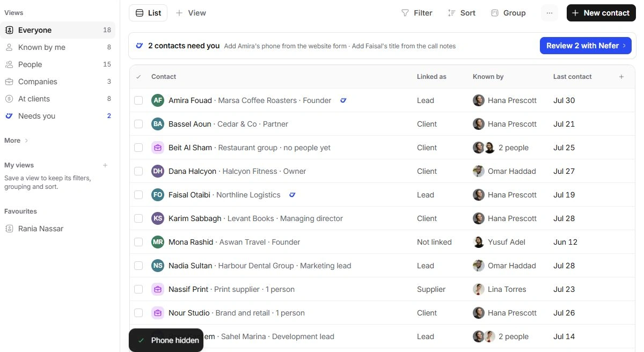644x352 pixels.
Task: Check the Beit Al Sham row checkbox
Action: (x=138, y=148)
